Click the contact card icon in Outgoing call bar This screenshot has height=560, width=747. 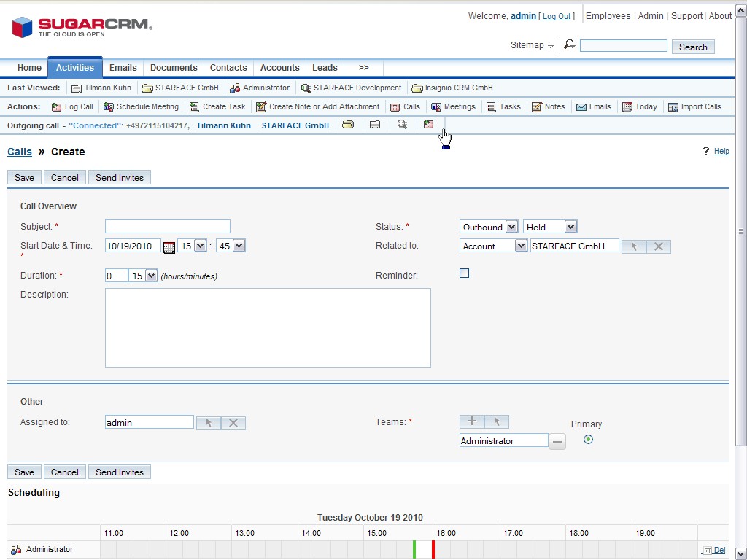click(x=375, y=125)
